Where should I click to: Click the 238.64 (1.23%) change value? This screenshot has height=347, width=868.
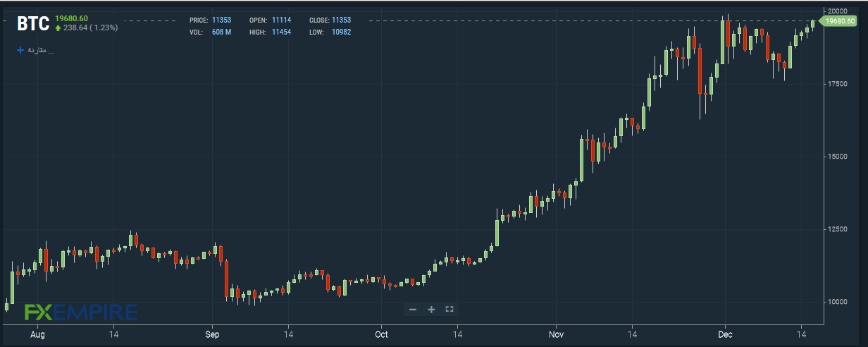91,28
